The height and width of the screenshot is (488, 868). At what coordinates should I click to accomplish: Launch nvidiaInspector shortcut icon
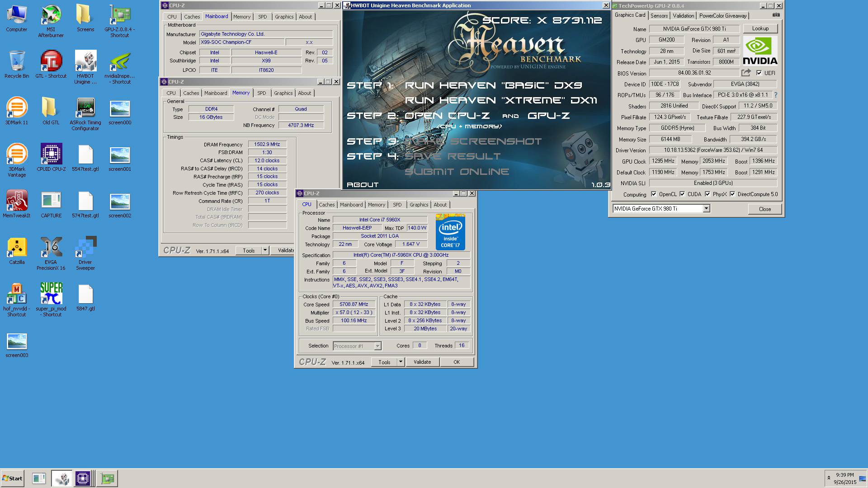point(120,67)
